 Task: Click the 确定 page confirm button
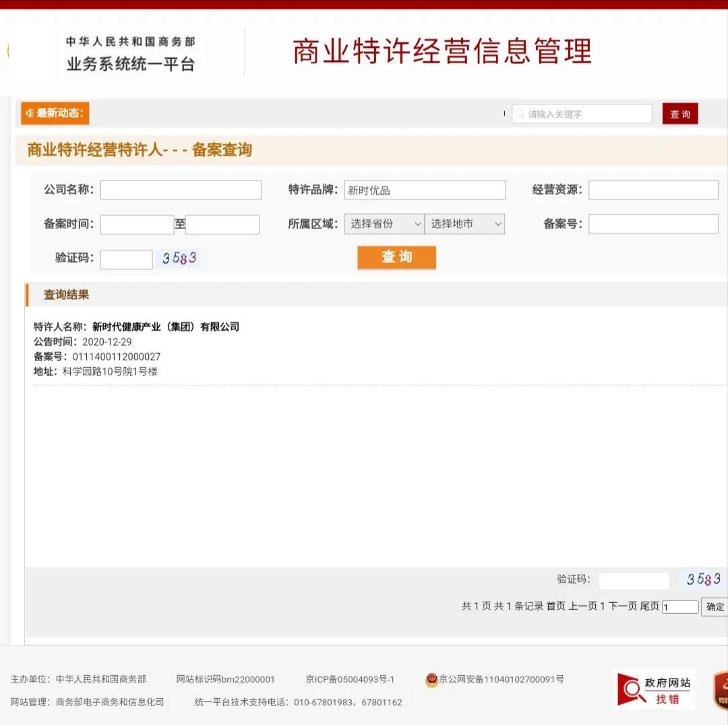(x=715, y=606)
